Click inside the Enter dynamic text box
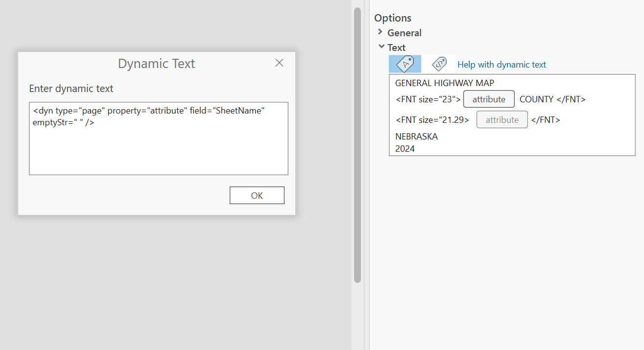 click(x=159, y=139)
